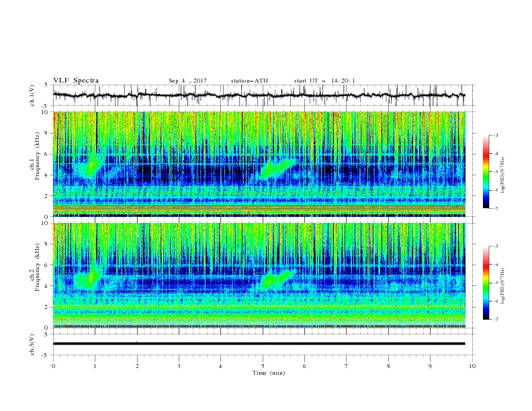Click the thick black ch.3 voltage trace

pos(259,344)
